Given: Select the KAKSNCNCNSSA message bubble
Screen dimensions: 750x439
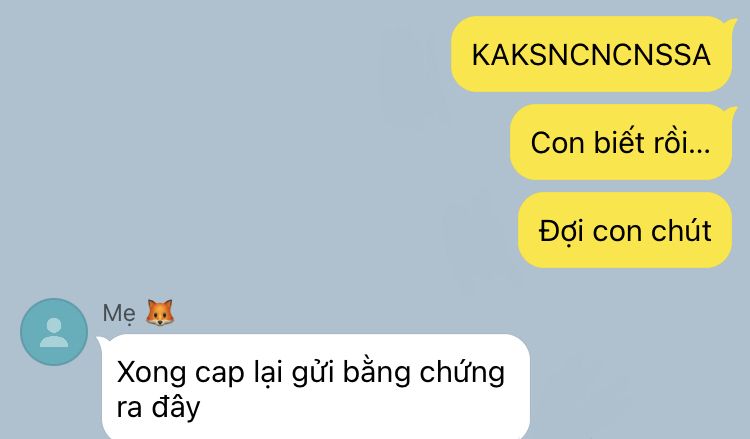Looking at the screenshot, I should [x=591, y=54].
